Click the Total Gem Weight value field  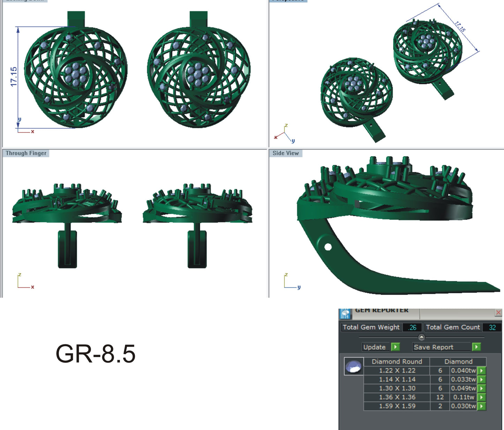[x=413, y=327]
